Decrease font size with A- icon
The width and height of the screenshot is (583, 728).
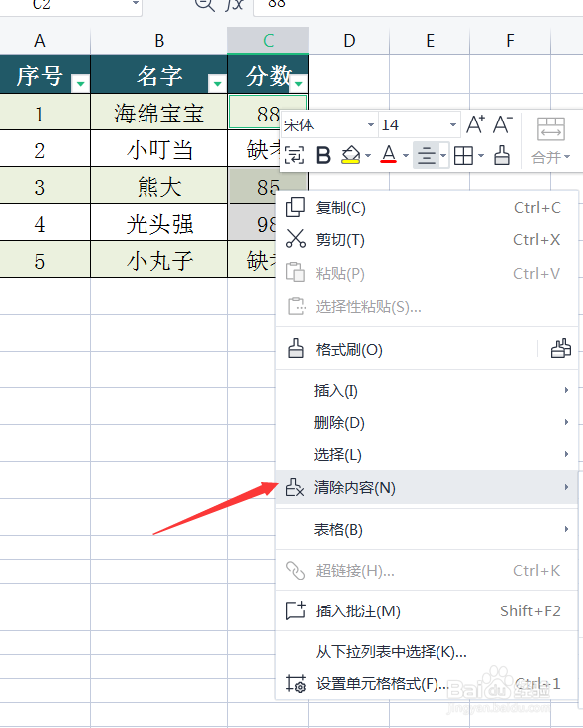click(x=503, y=124)
